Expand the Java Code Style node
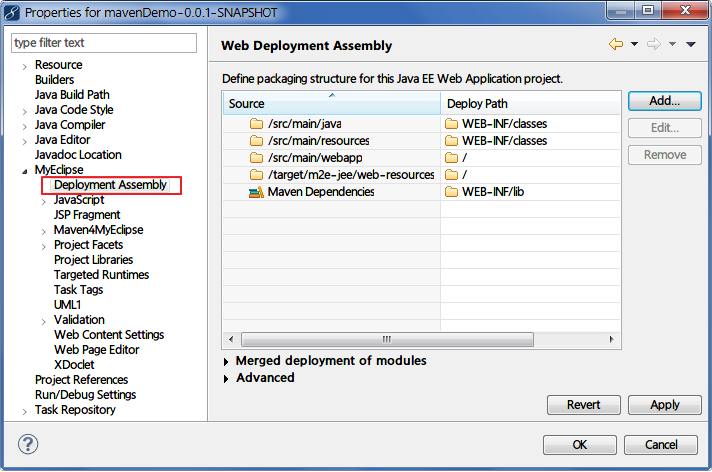 point(24,110)
